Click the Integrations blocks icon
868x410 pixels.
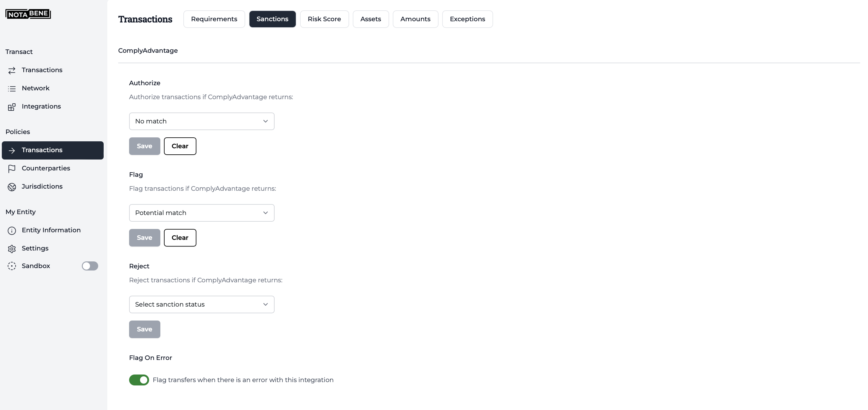[12, 107]
